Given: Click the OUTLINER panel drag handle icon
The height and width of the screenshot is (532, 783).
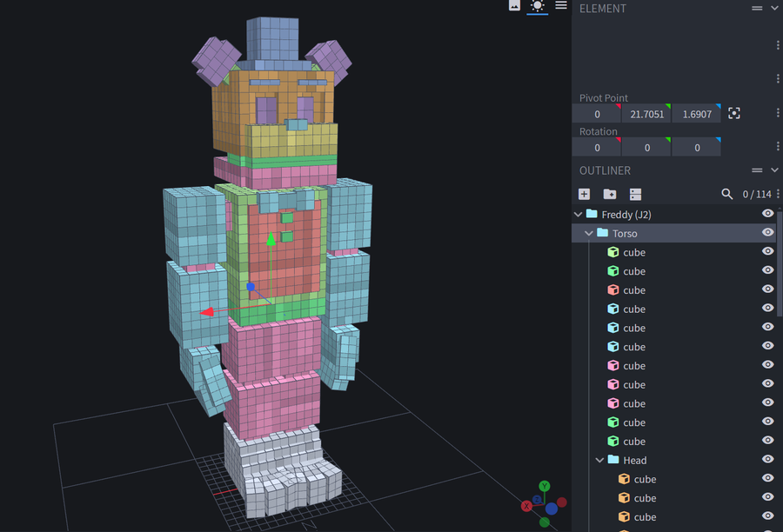Looking at the screenshot, I should [x=757, y=170].
